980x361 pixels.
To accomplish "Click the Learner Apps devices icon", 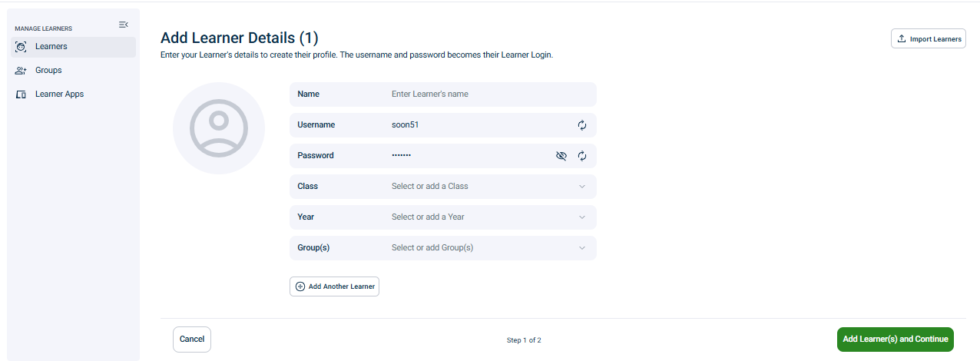I will (22, 94).
